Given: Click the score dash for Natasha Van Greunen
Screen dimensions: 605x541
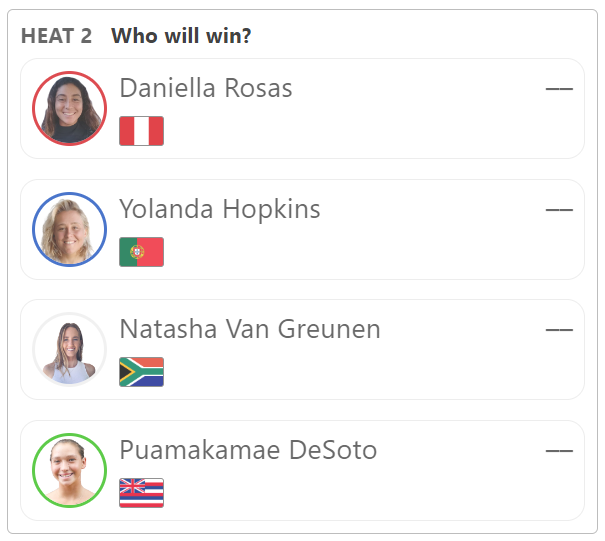Looking at the screenshot, I should tap(559, 330).
